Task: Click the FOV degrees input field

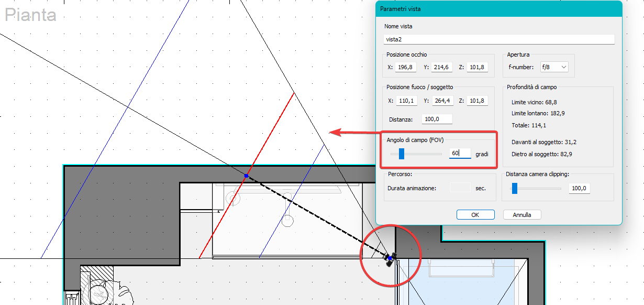Action: point(460,154)
